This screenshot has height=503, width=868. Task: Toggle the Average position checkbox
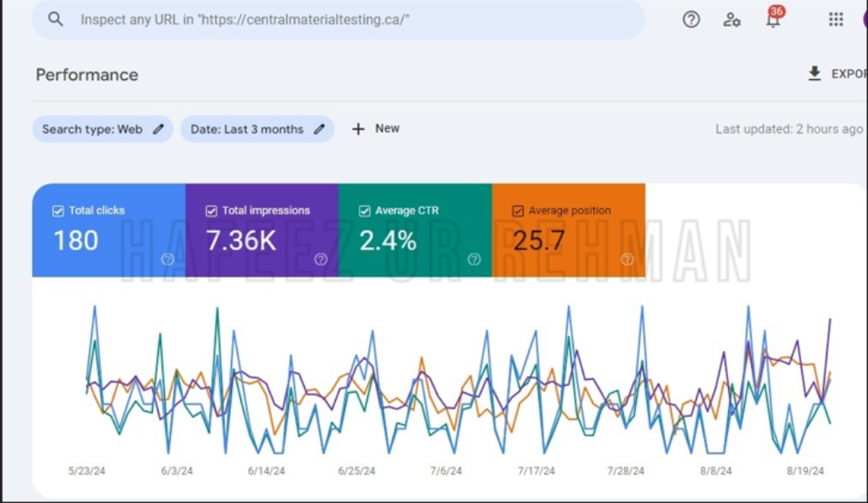coord(517,211)
